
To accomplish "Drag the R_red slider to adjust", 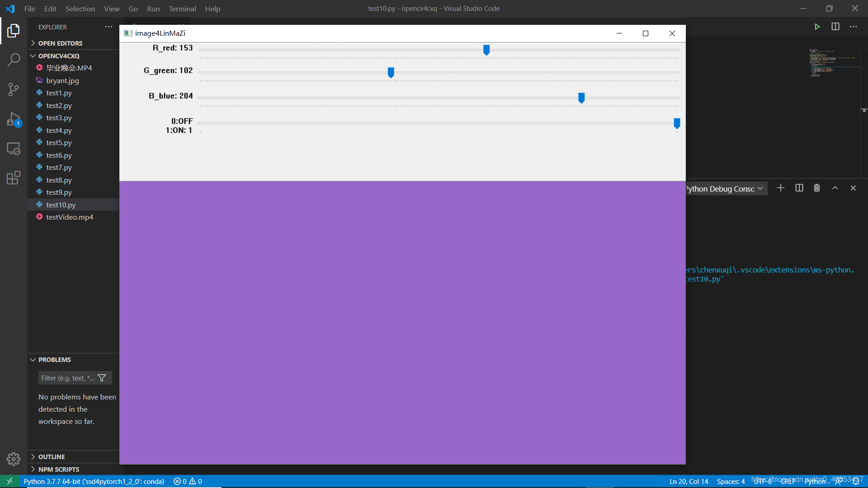I will (486, 49).
